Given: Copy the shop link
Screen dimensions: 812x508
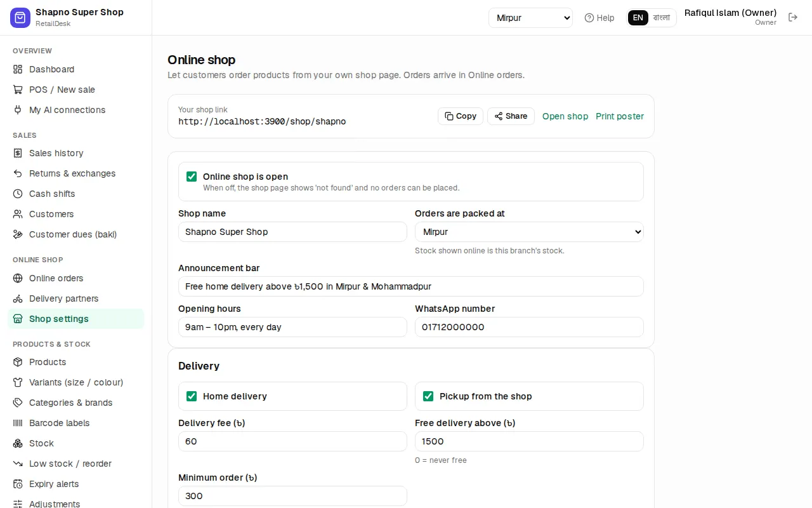Looking at the screenshot, I should point(461,116).
